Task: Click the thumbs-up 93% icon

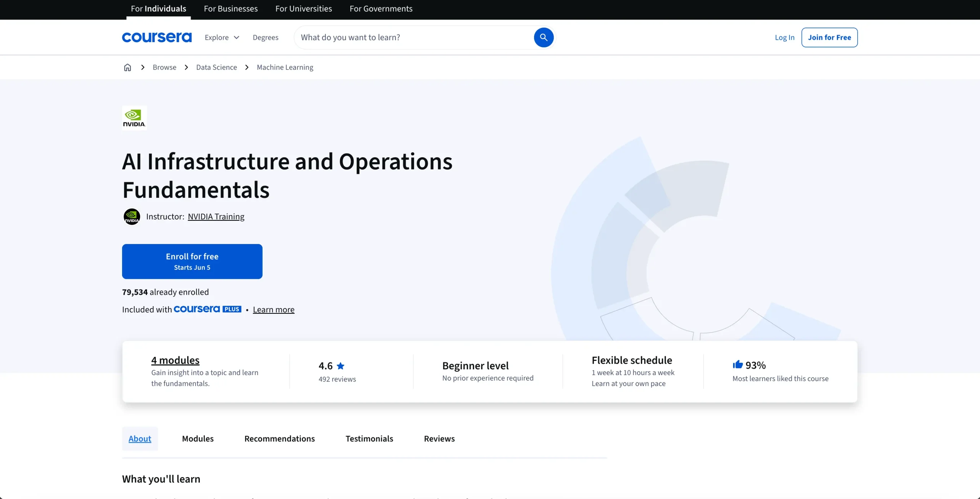Action: click(x=737, y=365)
